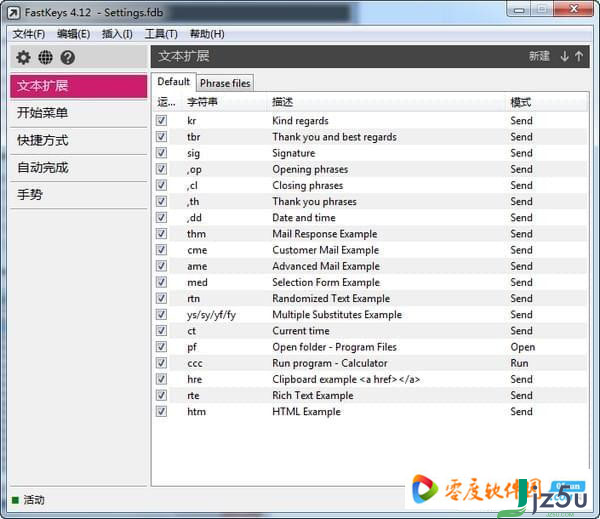Image resolution: width=600 pixels, height=519 pixels.
Task: Open the 插入(I) menu
Action: (x=117, y=34)
